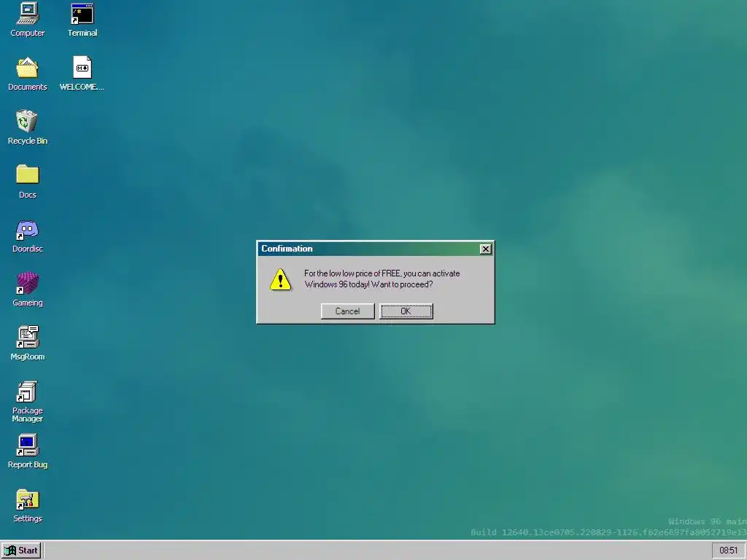Screen dimensions: 747x560
Task: Click the yellow warning icon in dialog
Action: pos(281,279)
